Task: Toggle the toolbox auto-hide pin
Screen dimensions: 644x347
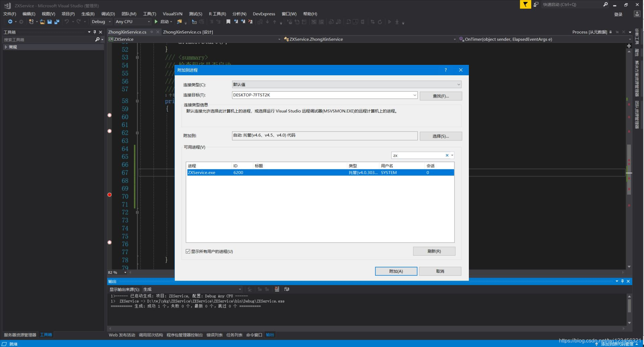Action: point(95,32)
